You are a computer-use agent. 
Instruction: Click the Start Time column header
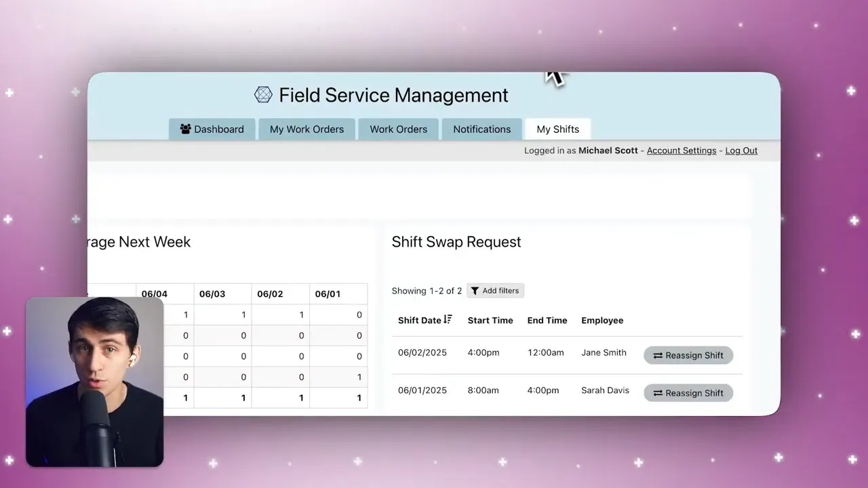click(x=490, y=320)
